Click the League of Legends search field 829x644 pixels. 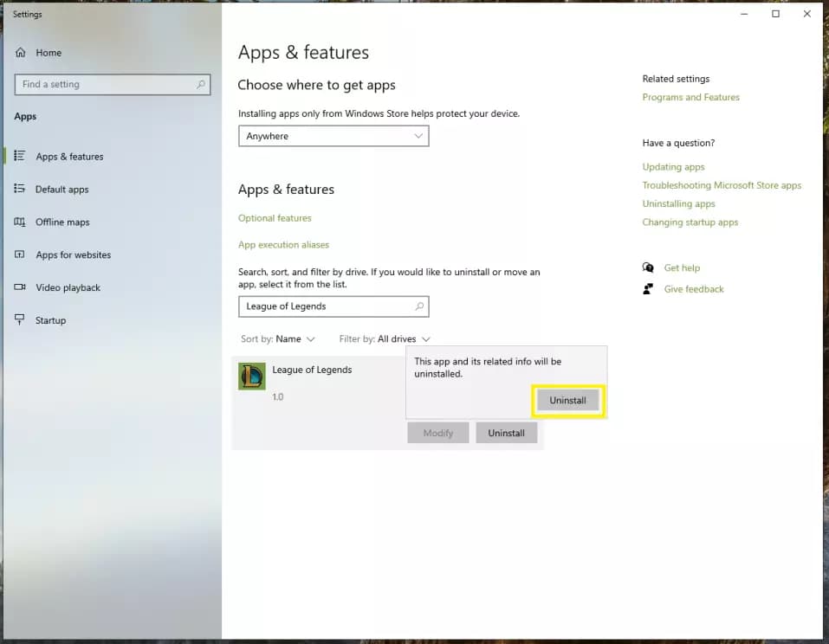(334, 306)
